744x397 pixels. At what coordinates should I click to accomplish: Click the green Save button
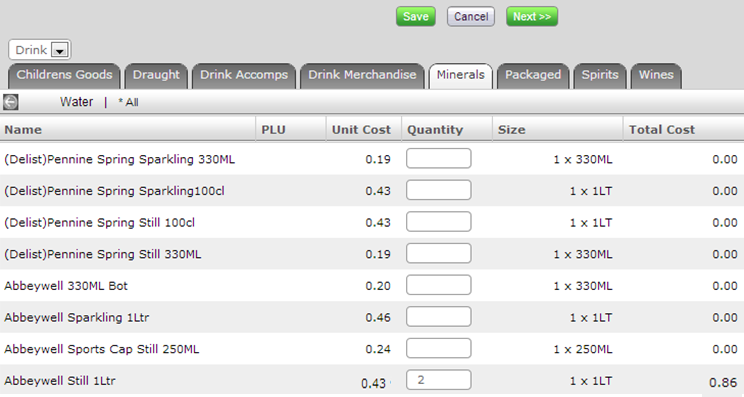click(x=416, y=17)
